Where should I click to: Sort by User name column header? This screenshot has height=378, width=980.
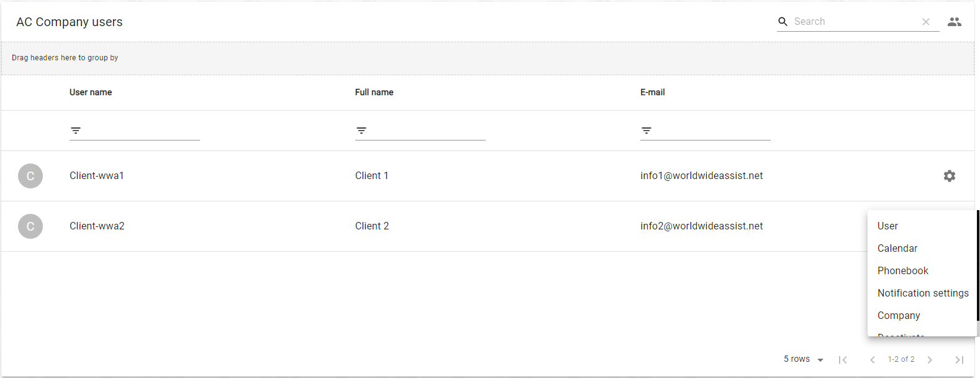91,93
